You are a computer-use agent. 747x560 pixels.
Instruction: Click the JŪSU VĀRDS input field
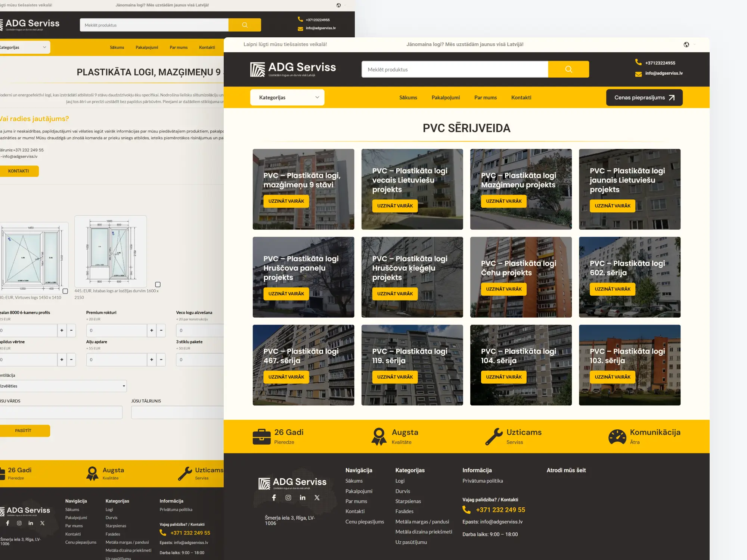[60, 412]
